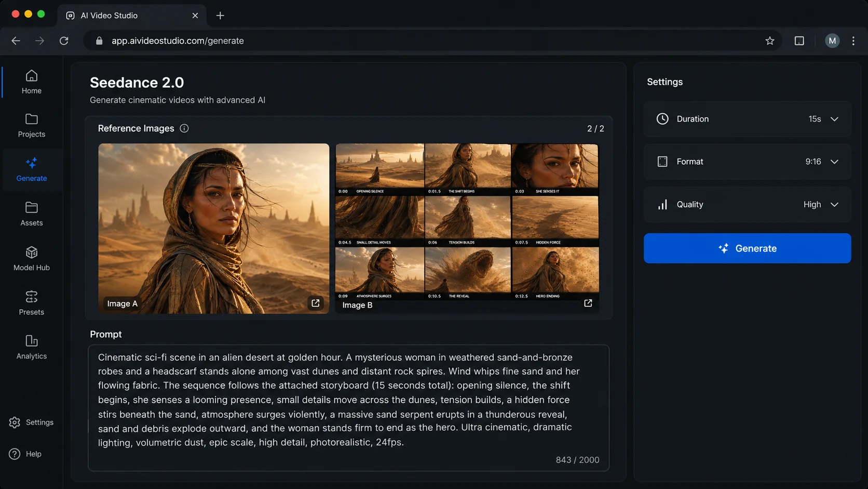Select the Generate sparkle icon in sidebar
This screenshot has width=868, height=489.
pos(31,163)
